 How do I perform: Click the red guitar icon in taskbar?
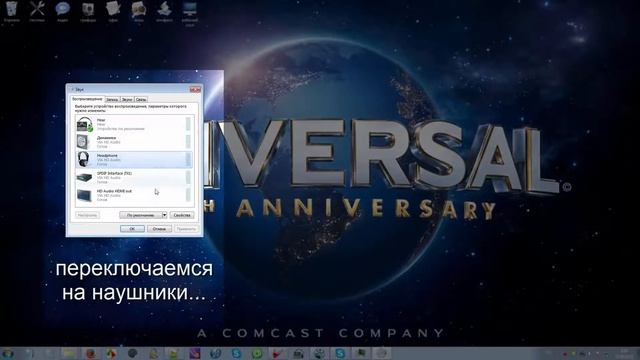pos(278,353)
